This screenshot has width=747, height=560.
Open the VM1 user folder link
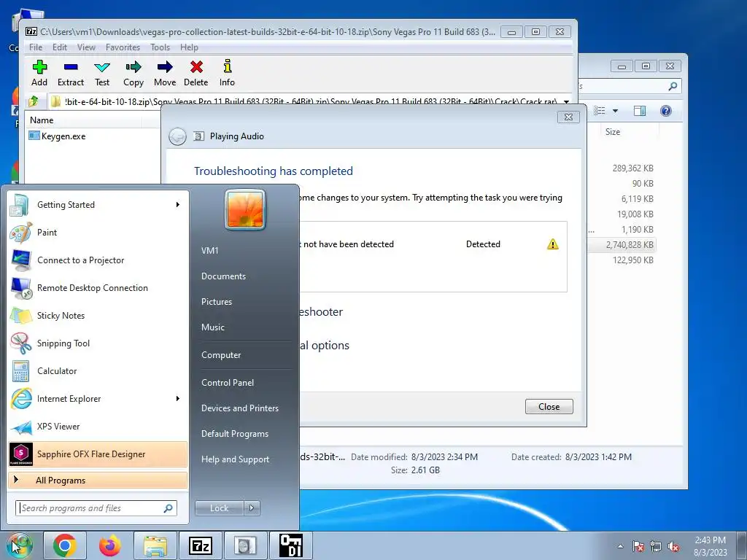coord(209,251)
